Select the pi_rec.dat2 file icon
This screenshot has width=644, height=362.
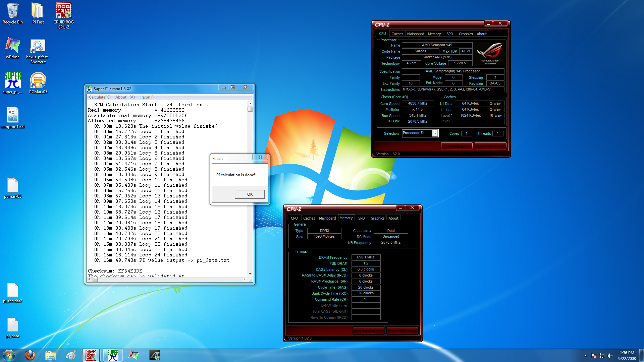tap(13, 293)
